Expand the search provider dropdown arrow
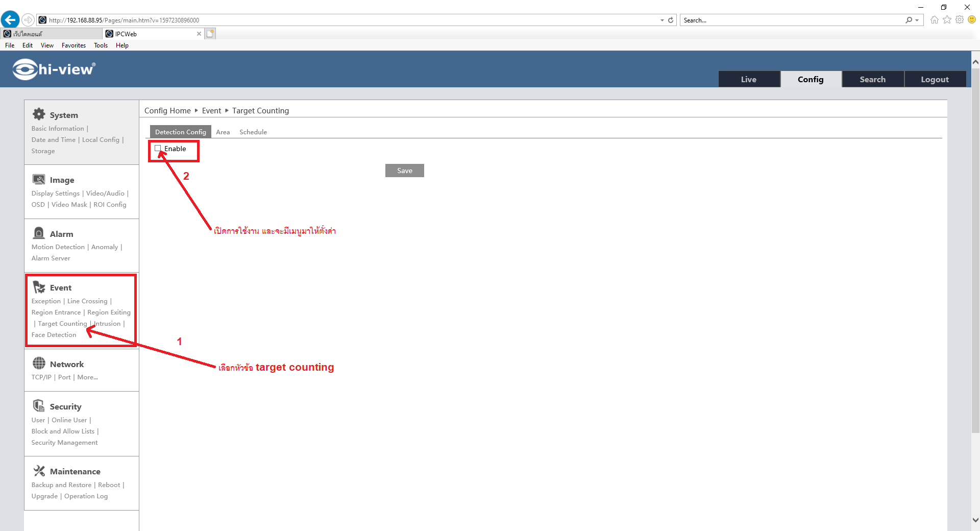The width and height of the screenshot is (980, 531). [917, 20]
